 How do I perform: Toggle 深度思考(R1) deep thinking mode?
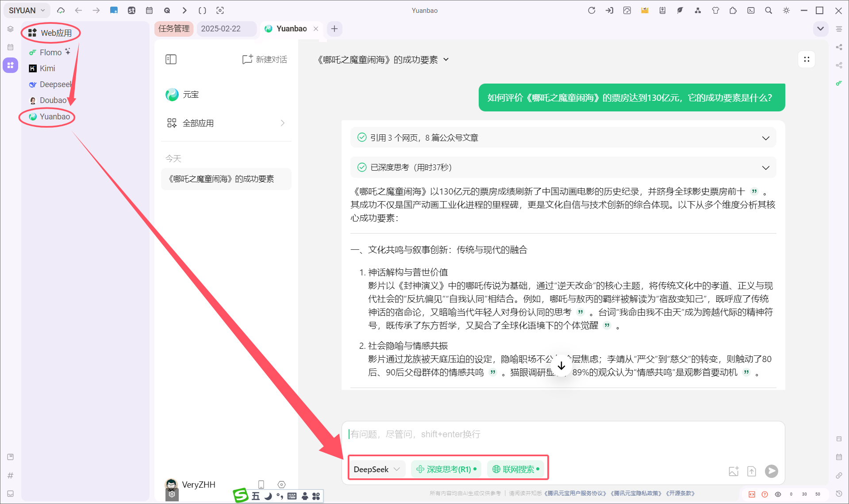(446, 469)
